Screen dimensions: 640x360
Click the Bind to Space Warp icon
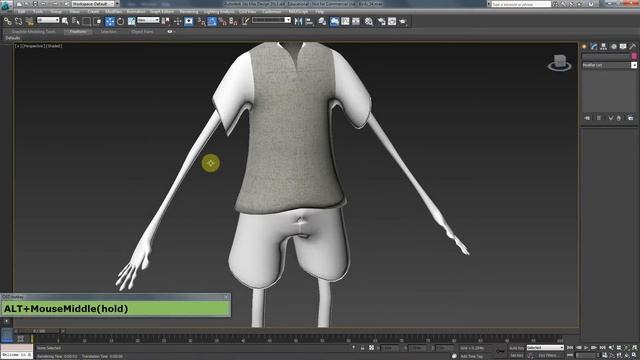click(x=29, y=21)
